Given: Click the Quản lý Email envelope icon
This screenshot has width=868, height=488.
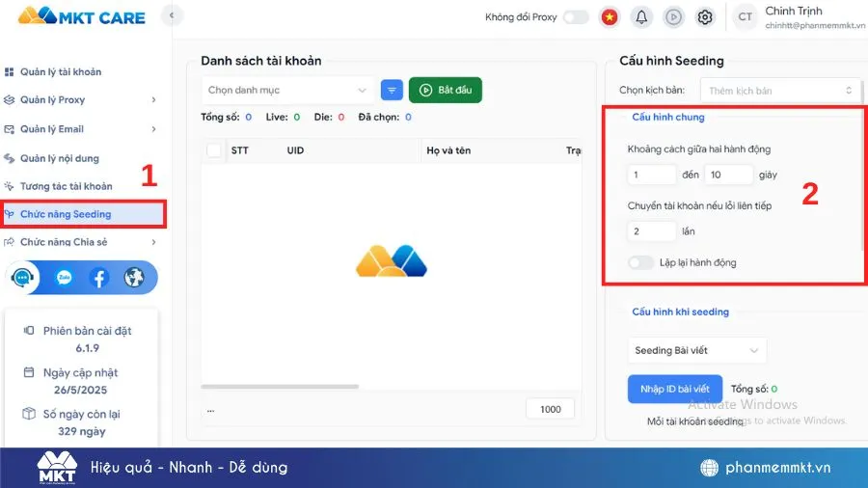Looking at the screenshot, I should coord(9,129).
